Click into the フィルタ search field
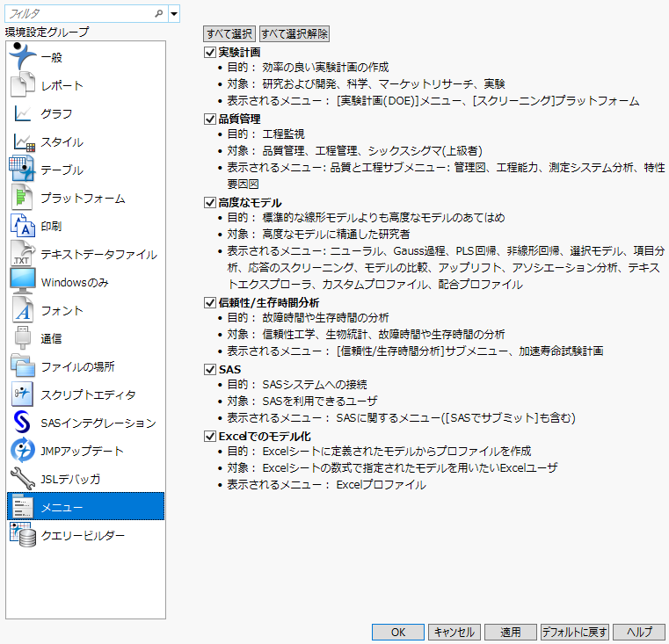669x644 pixels. [x=77, y=14]
